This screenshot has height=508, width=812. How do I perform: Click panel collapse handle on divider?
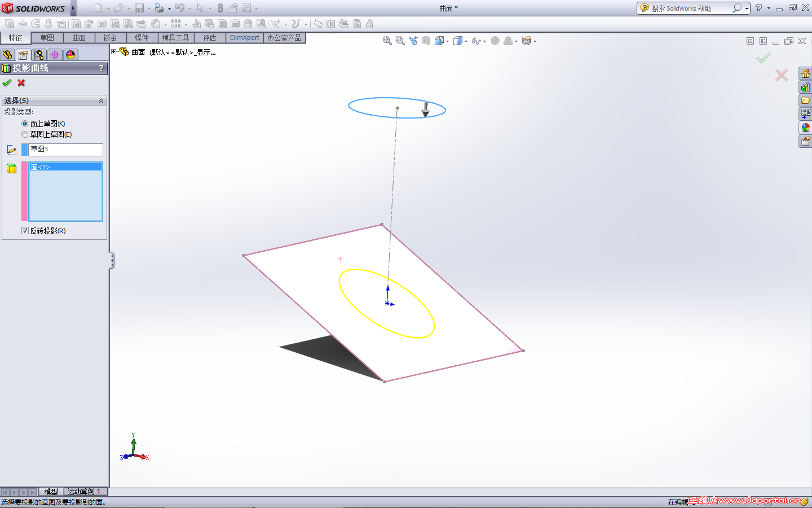[112, 260]
